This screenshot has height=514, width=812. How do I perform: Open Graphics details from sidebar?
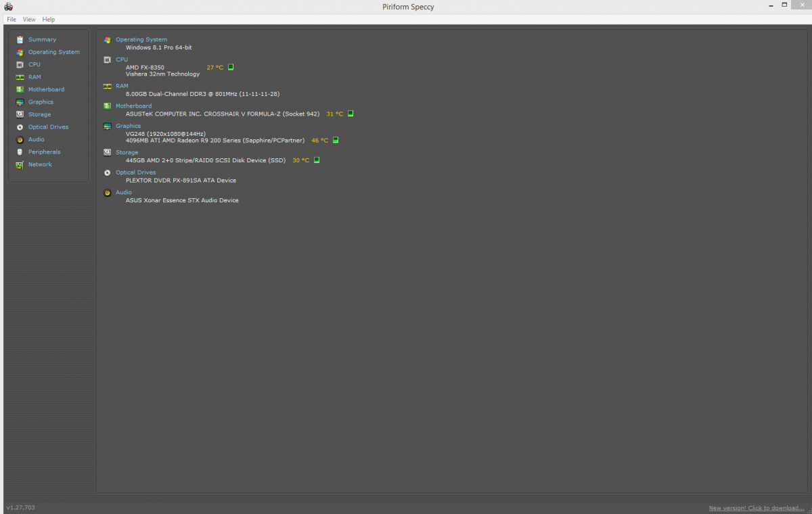coord(41,102)
